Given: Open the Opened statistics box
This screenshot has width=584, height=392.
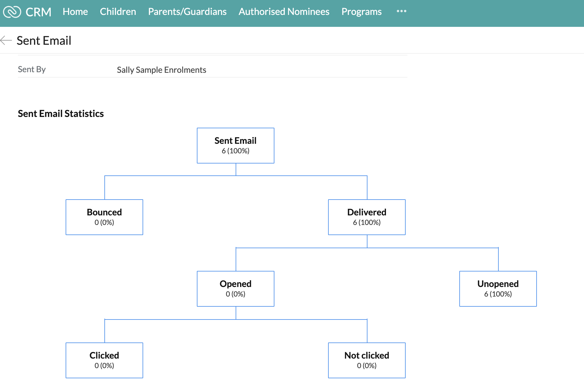Looking at the screenshot, I should coord(235,289).
